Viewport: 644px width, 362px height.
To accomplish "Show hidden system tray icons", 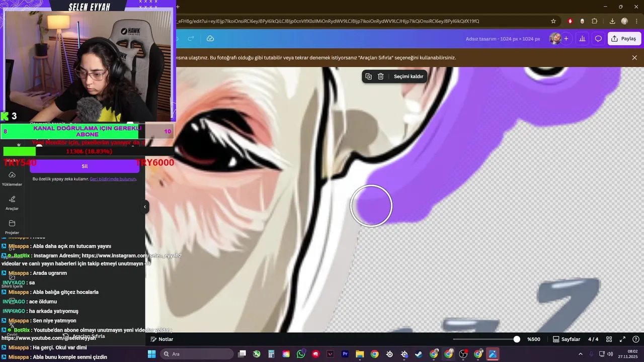I will pos(580,354).
